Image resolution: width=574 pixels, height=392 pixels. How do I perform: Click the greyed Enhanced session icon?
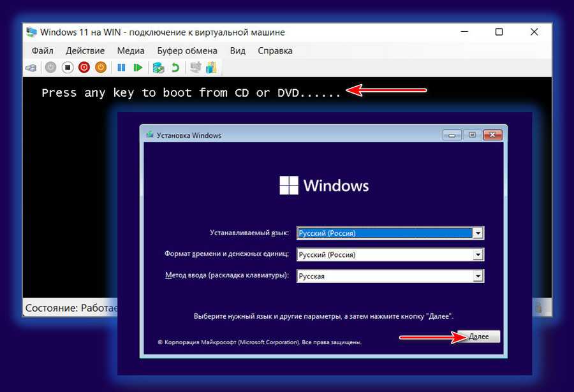[x=196, y=68]
